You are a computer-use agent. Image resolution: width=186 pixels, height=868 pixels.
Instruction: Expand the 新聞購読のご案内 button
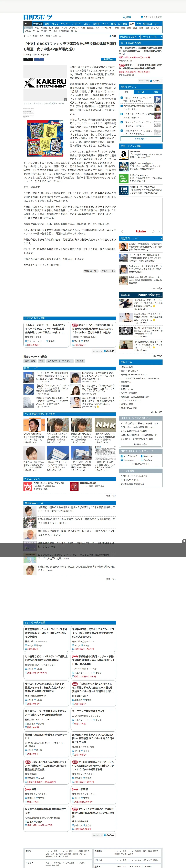pyautogui.click(x=130, y=37)
